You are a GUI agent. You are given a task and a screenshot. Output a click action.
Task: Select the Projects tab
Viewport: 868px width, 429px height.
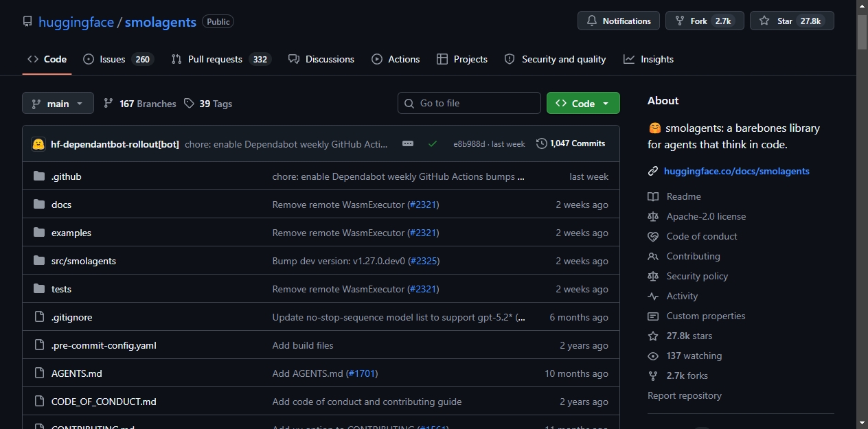(462, 59)
